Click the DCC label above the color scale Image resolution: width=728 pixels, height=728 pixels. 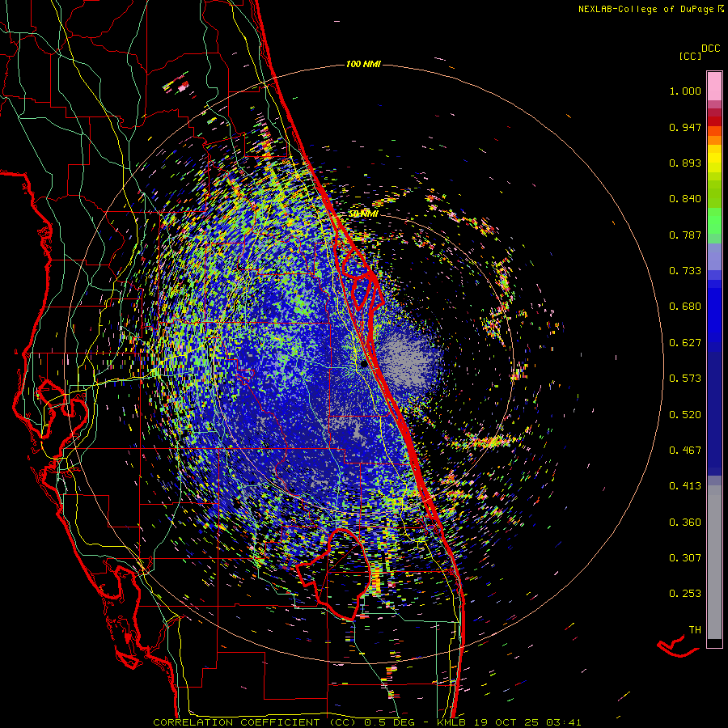(710, 49)
